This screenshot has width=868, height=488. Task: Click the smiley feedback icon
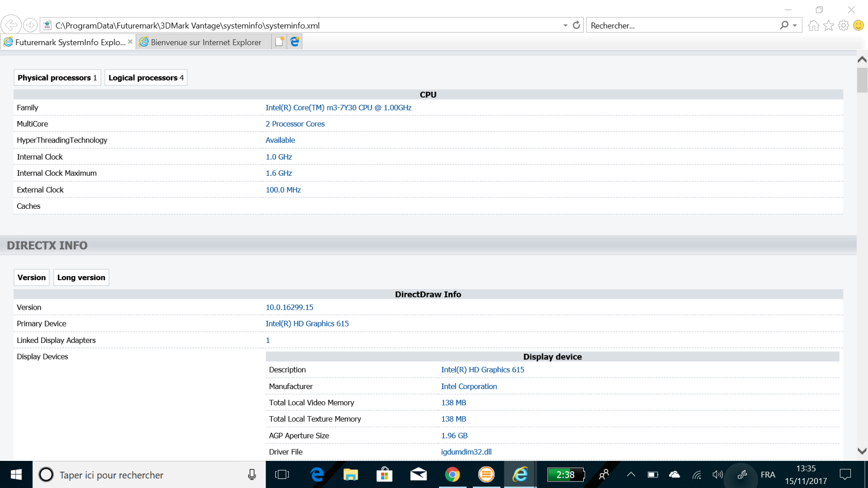(x=858, y=26)
